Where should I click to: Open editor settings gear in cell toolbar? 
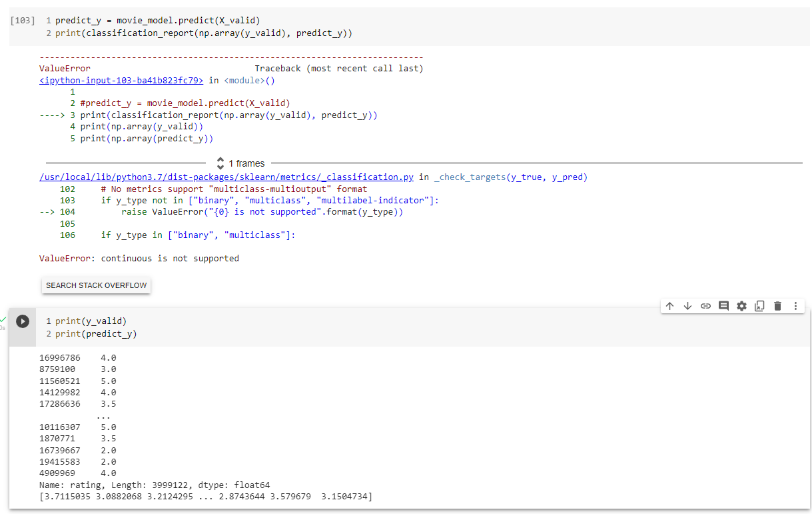click(x=741, y=306)
